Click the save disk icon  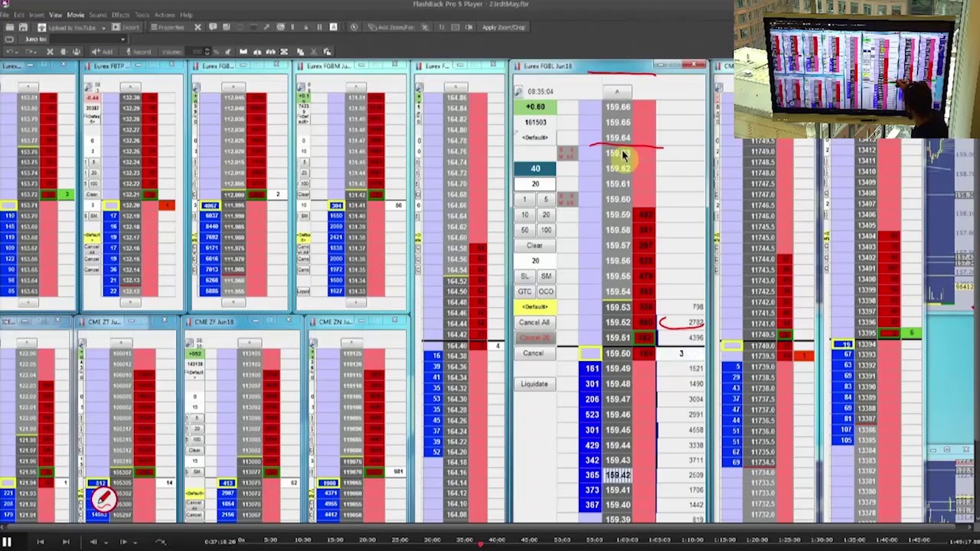pos(23,28)
